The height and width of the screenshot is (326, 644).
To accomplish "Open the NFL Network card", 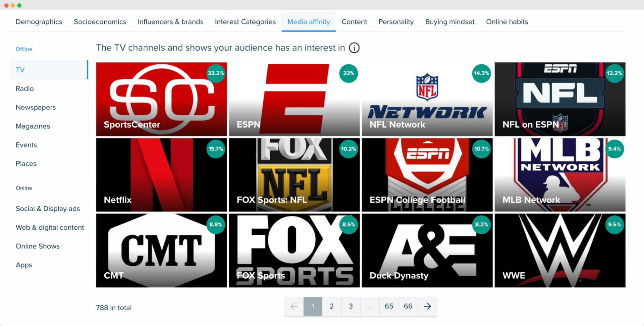I will pos(427,99).
